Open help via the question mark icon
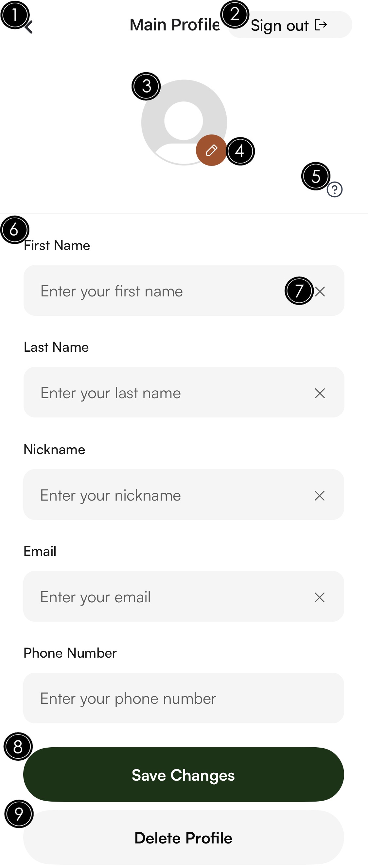This screenshot has width=368, height=868. [x=335, y=189]
